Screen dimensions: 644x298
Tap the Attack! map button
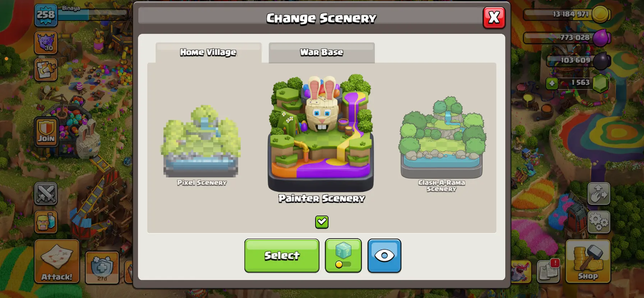pos(57,261)
